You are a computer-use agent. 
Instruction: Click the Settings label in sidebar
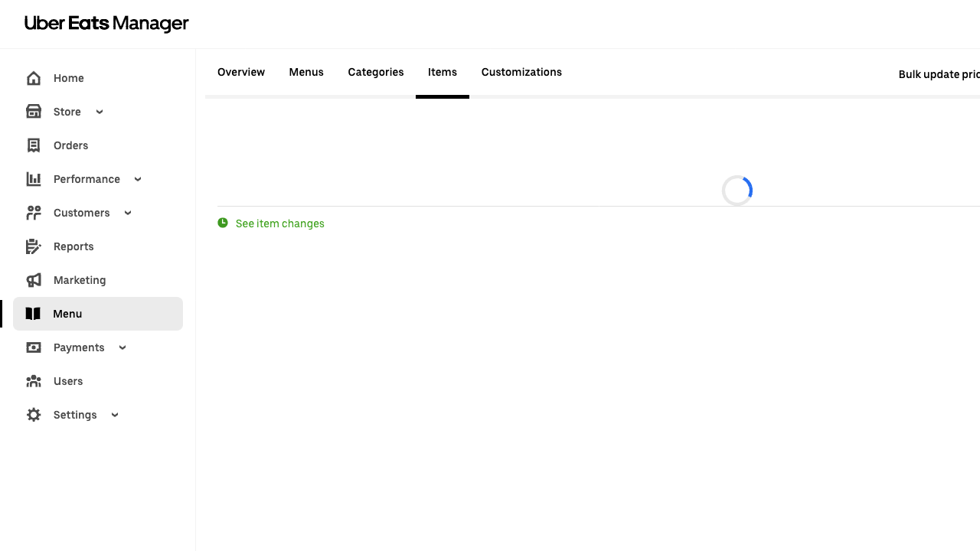tap(75, 415)
